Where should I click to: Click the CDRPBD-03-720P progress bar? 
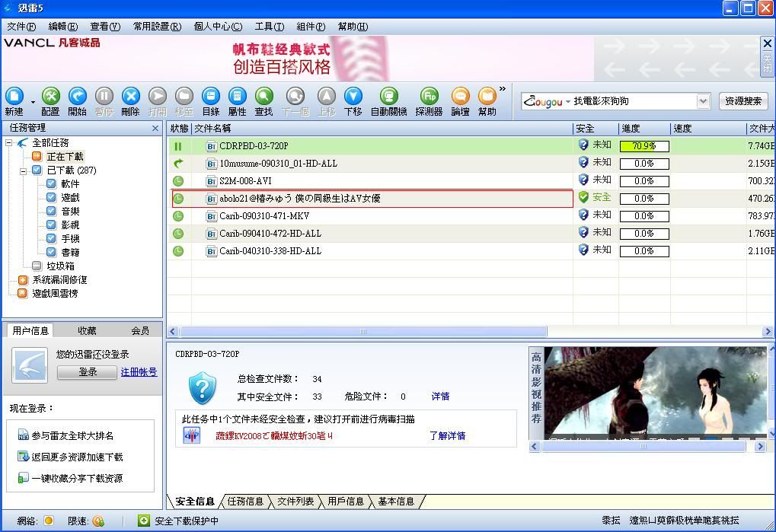coord(643,146)
